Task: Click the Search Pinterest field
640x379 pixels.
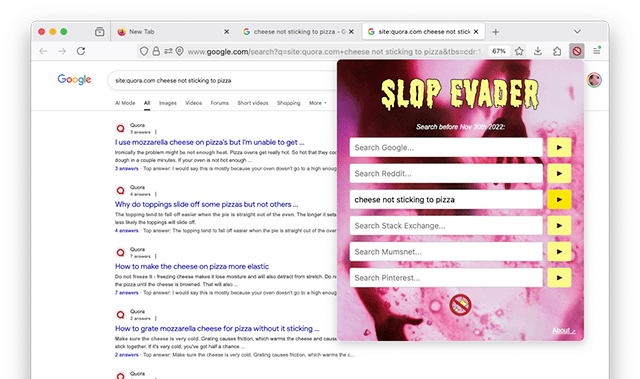Action: pyautogui.click(x=446, y=278)
